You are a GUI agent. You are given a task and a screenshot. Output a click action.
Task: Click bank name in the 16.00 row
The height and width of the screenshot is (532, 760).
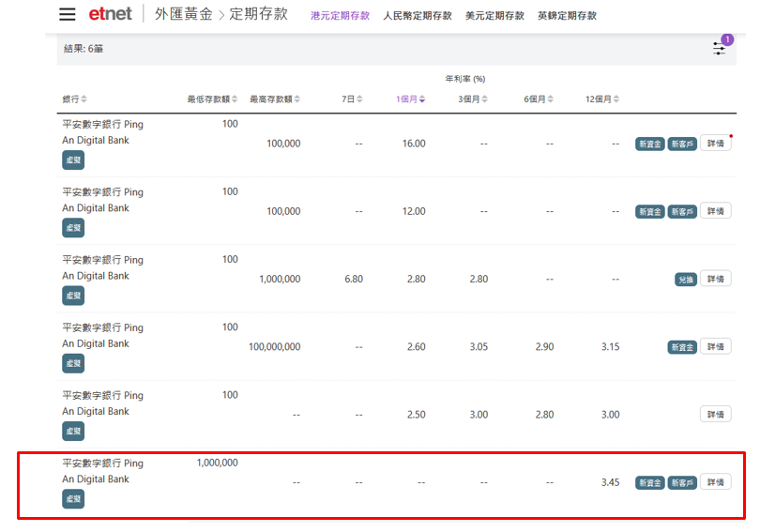click(103, 132)
